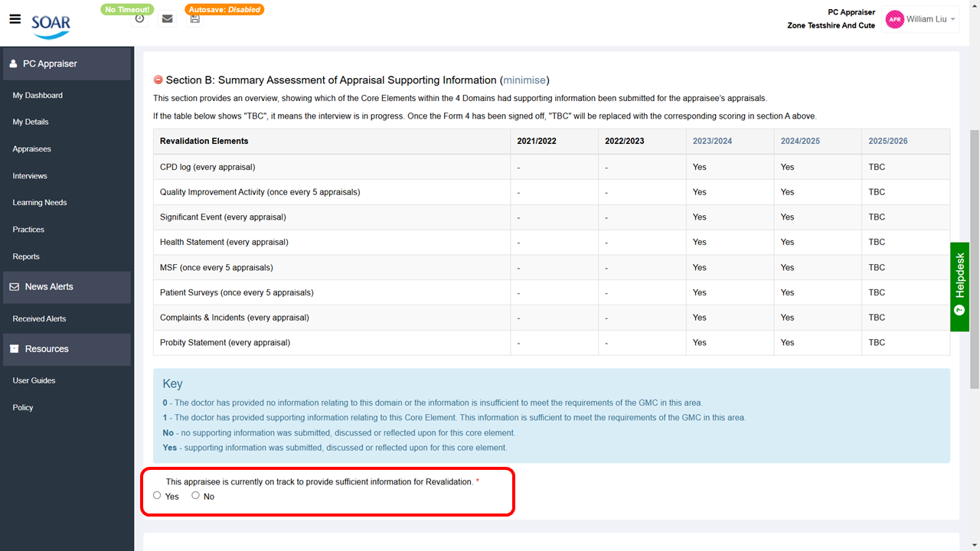Open the Helpdesk side tab
Screen dimensions: 980x551
point(959,287)
